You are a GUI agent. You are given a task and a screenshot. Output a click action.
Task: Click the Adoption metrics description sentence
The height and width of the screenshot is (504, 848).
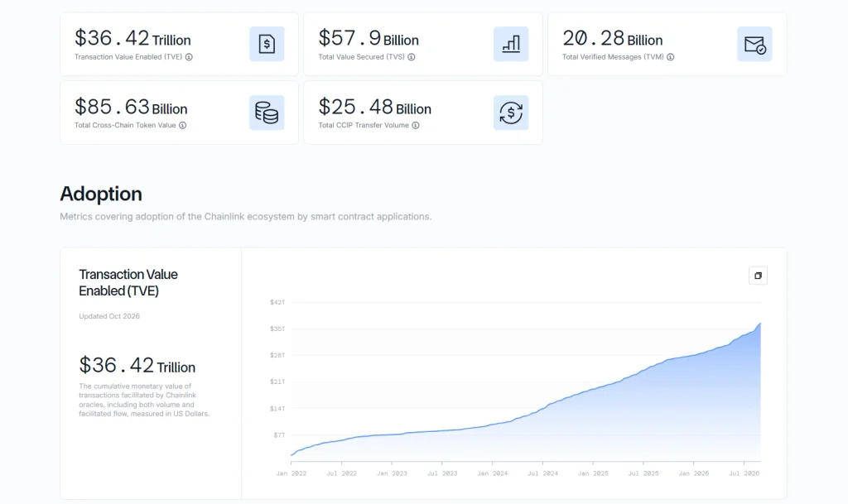pyautogui.click(x=245, y=217)
